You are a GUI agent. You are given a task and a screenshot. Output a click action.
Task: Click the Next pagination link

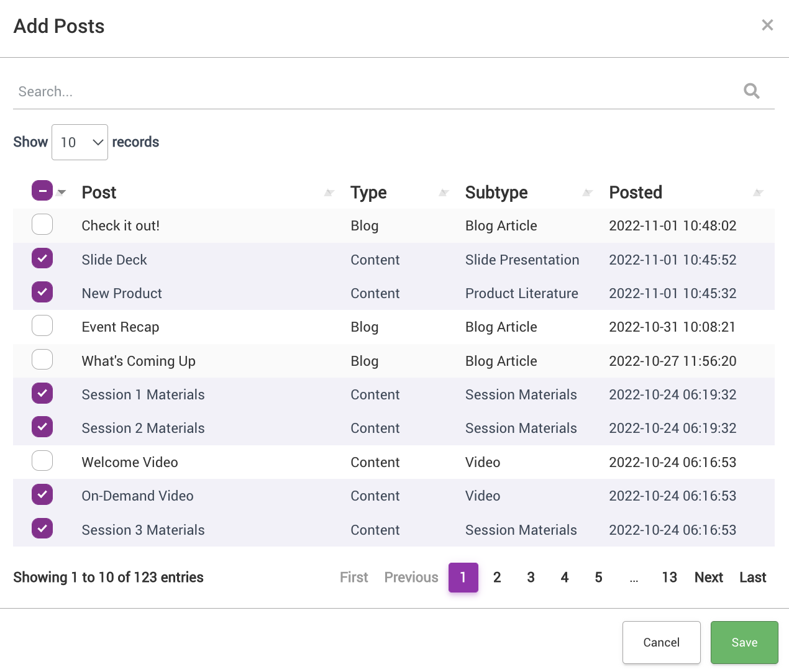[709, 578]
